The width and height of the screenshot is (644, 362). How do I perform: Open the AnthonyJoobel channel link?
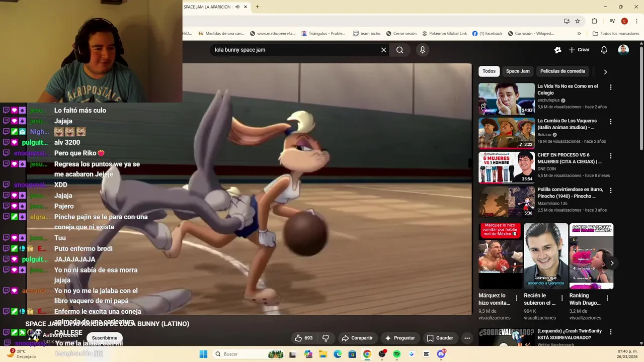[x=60, y=335]
